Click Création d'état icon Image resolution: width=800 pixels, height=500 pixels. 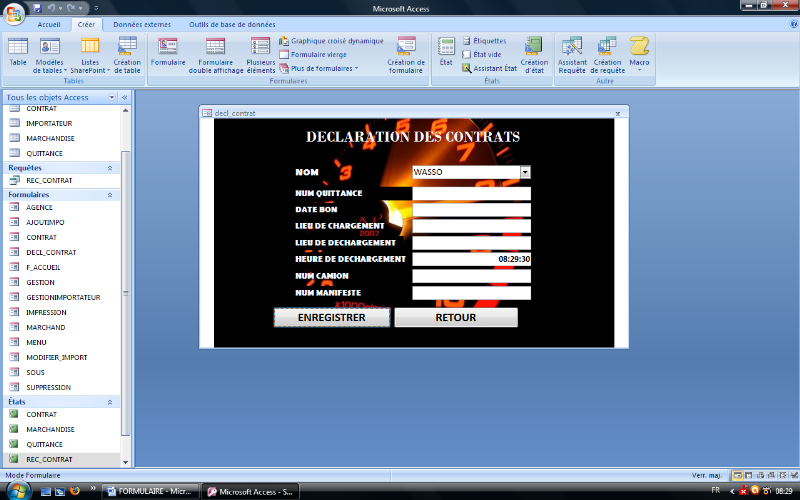[x=534, y=56]
